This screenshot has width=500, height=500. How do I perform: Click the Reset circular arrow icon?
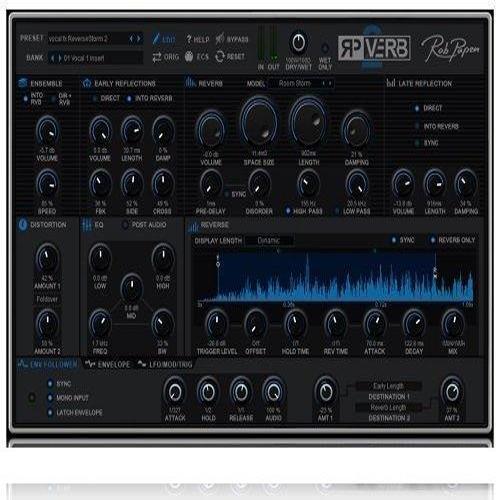pos(220,57)
